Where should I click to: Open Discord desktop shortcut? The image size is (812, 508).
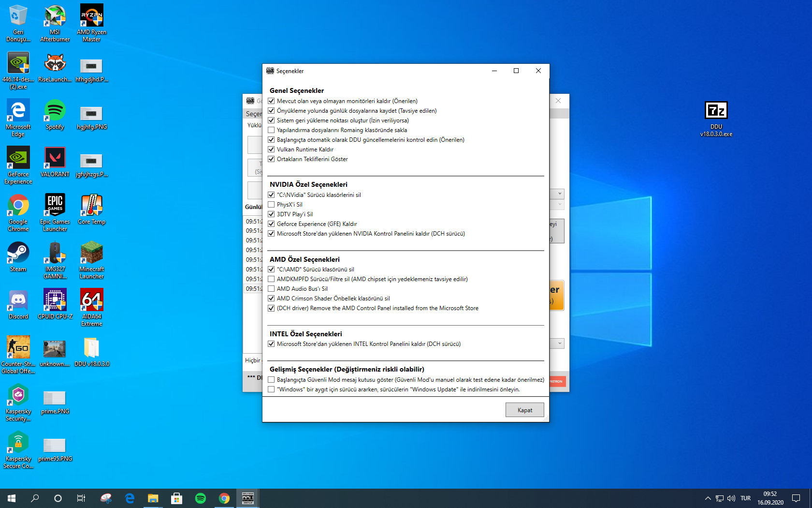point(18,304)
